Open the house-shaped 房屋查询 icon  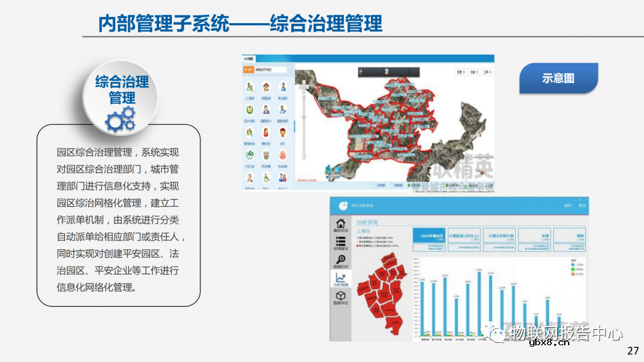coord(266,87)
